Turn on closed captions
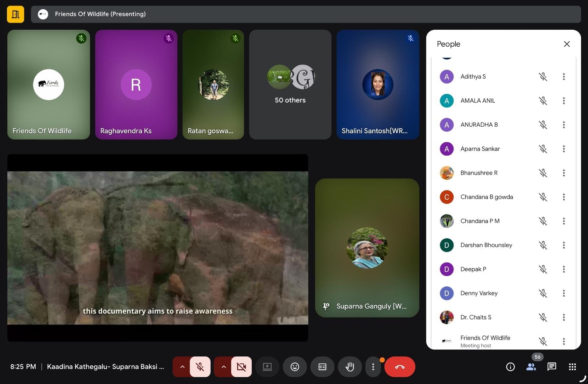 tap(322, 367)
